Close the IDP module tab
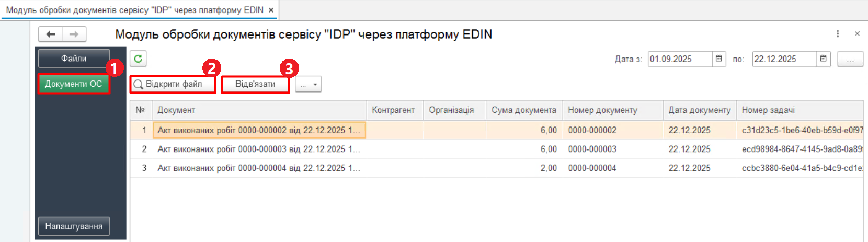868x242 pixels. pyautogui.click(x=271, y=10)
